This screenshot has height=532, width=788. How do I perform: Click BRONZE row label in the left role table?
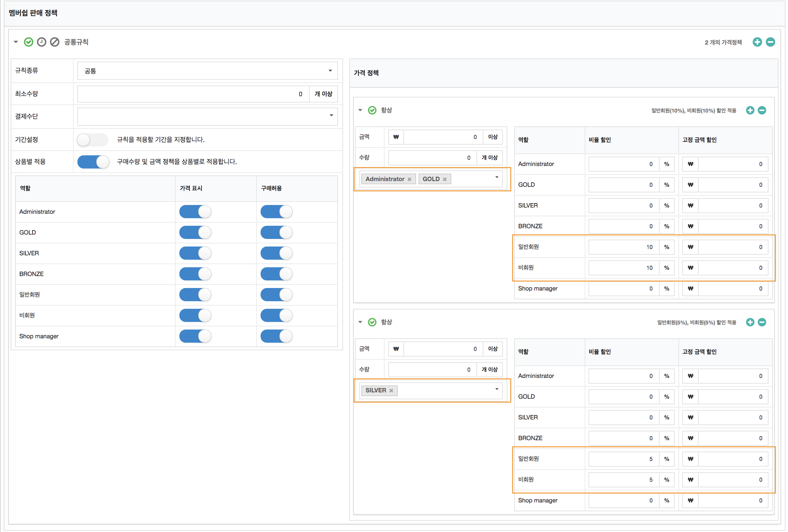(x=31, y=274)
